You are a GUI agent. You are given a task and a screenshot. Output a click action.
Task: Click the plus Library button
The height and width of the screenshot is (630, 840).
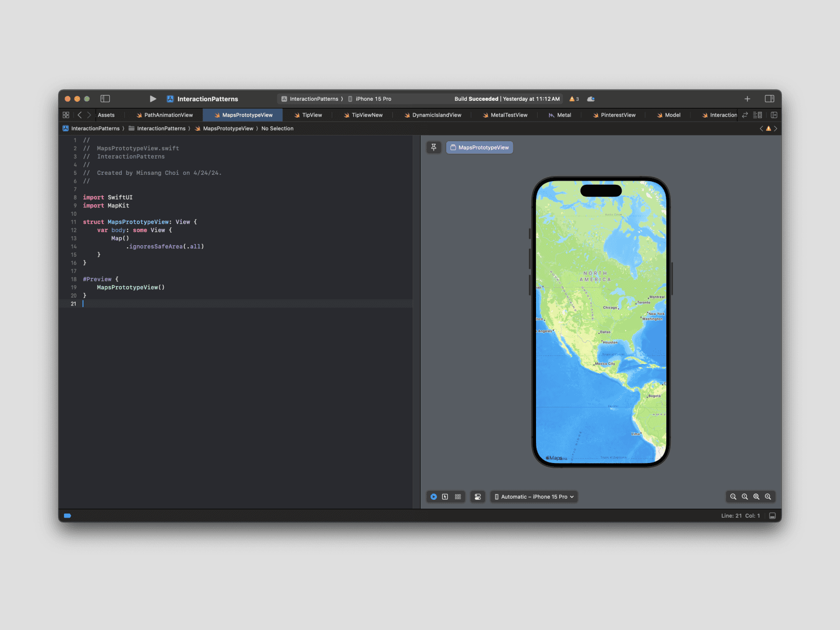click(x=747, y=99)
